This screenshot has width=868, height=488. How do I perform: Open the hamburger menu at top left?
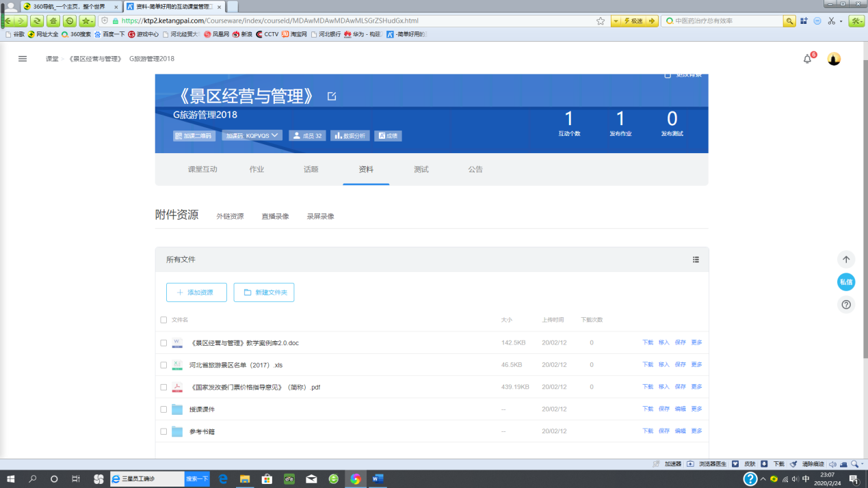coord(23,59)
